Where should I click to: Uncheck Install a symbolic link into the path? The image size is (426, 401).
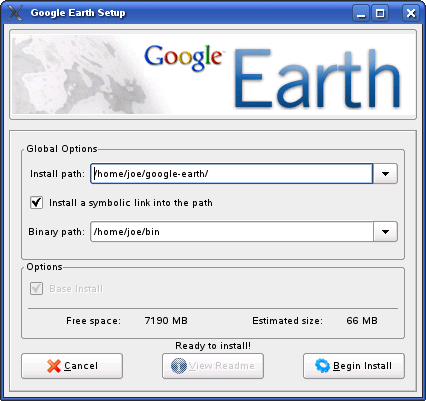tap(36, 202)
